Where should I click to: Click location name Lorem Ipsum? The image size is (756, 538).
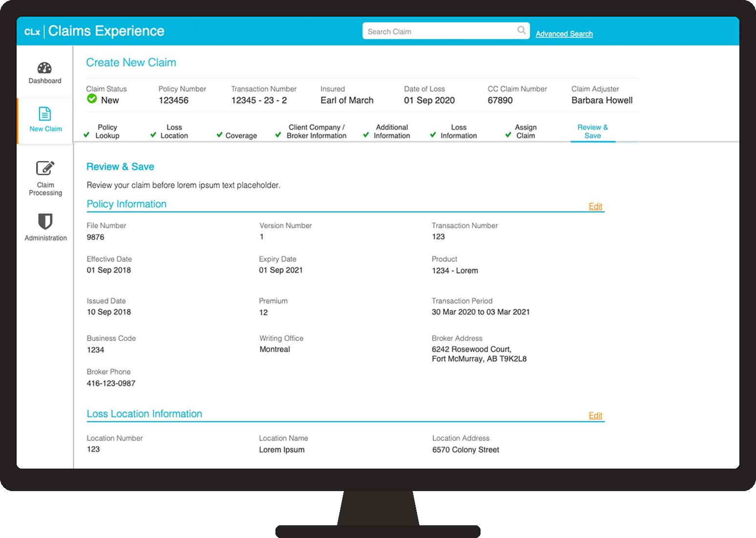(282, 450)
